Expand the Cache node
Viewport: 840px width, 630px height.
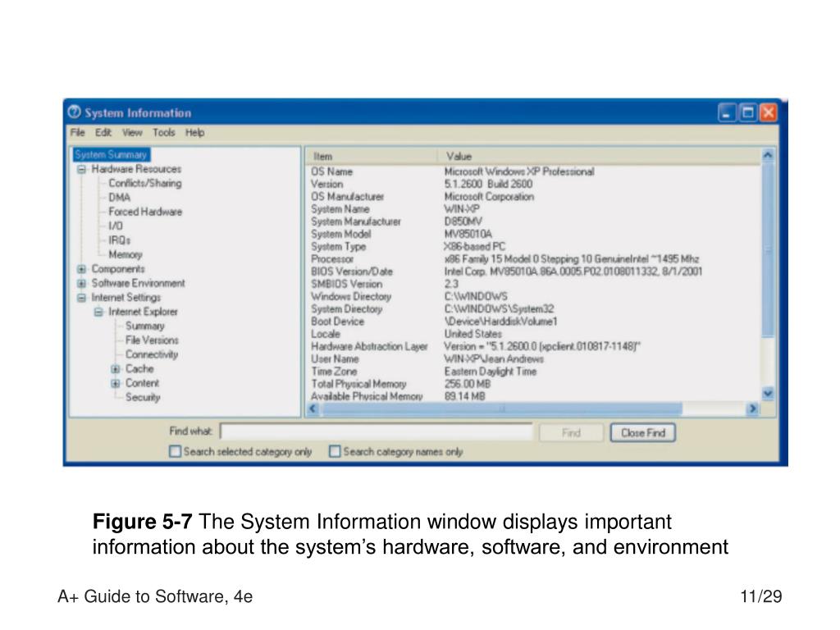click(115, 369)
